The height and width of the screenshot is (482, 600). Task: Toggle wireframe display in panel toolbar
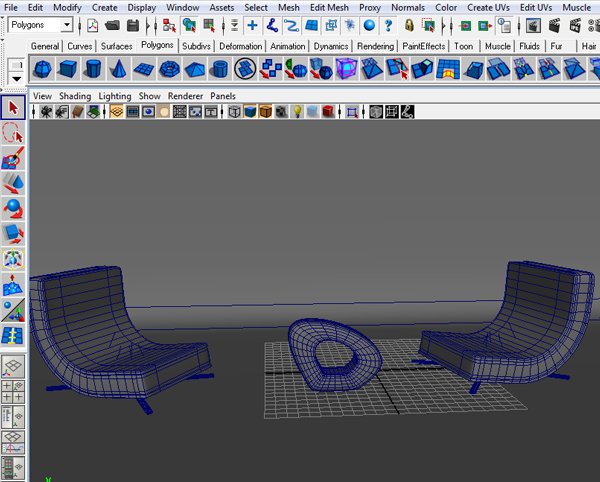235,112
